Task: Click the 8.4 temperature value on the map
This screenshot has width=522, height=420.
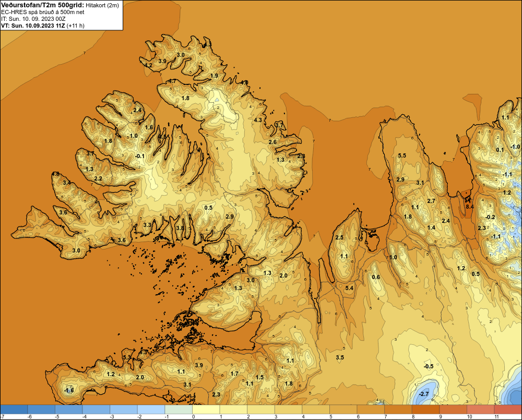Action: 469,207
